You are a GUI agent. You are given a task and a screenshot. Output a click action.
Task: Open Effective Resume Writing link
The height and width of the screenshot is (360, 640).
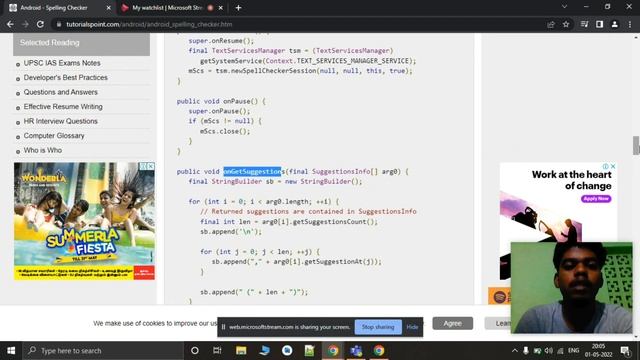click(63, 107)
